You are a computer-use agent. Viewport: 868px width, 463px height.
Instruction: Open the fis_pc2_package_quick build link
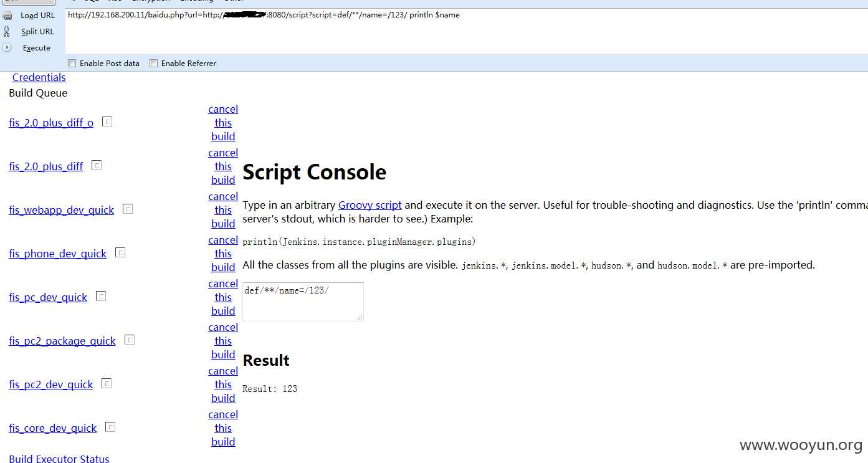pos(62,341)
